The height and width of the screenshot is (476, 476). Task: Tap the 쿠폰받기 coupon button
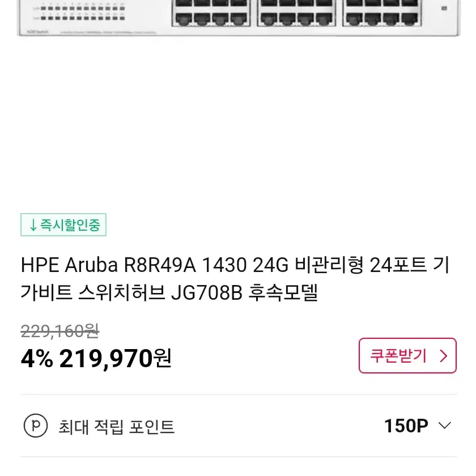pyautogui.click(x=407, y=355)
